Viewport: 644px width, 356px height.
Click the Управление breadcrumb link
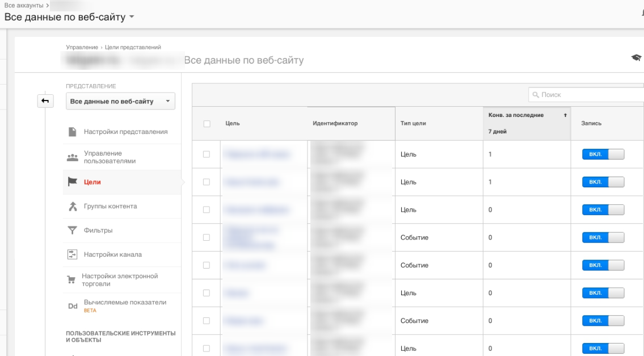[x=82, y=47]
